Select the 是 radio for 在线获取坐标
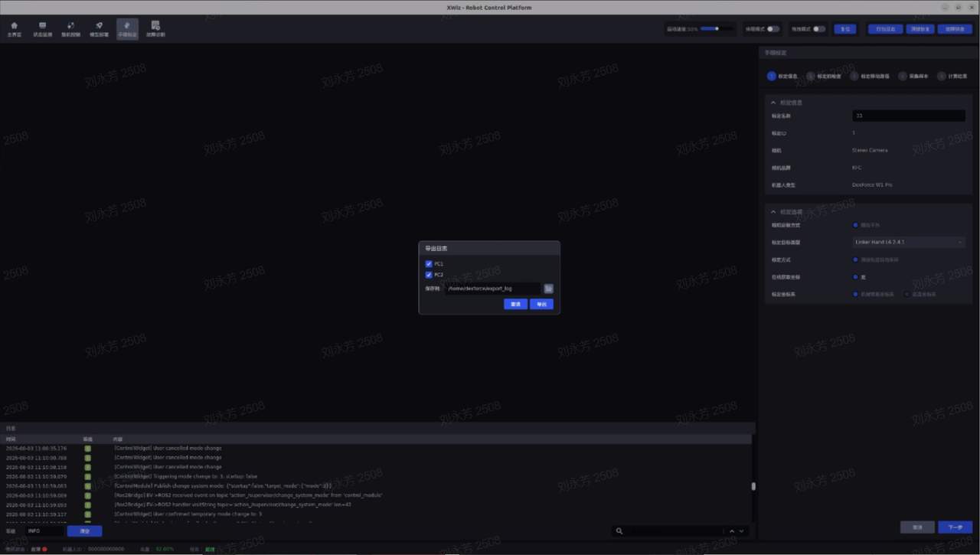This screenshot has width=980, height=555. [x=855, y=277]
